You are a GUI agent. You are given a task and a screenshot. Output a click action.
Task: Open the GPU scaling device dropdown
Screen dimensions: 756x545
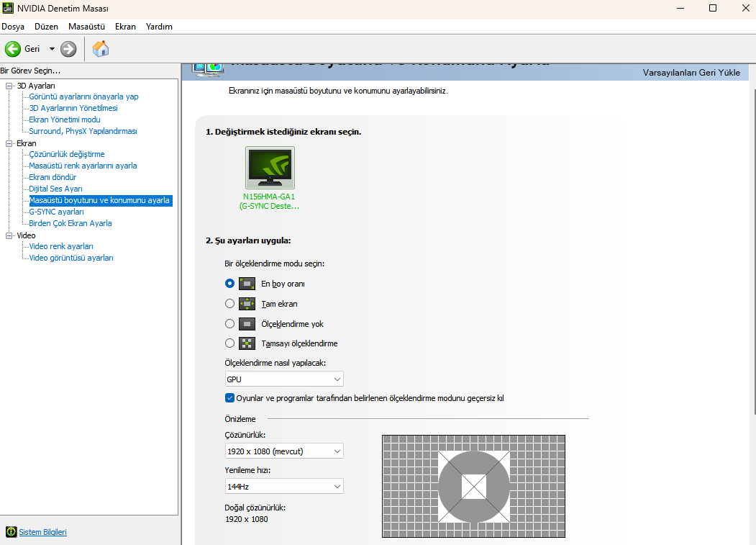coord(284,379)
